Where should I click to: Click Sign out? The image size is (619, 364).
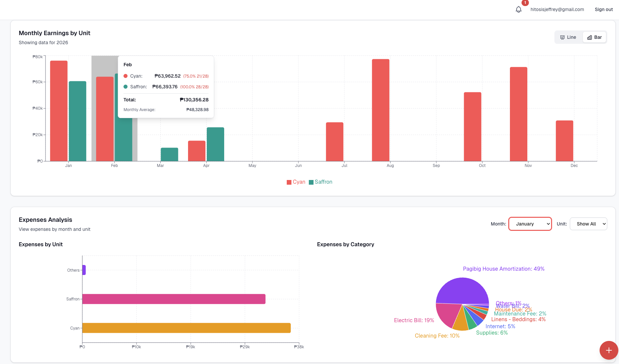click(604, 9)
